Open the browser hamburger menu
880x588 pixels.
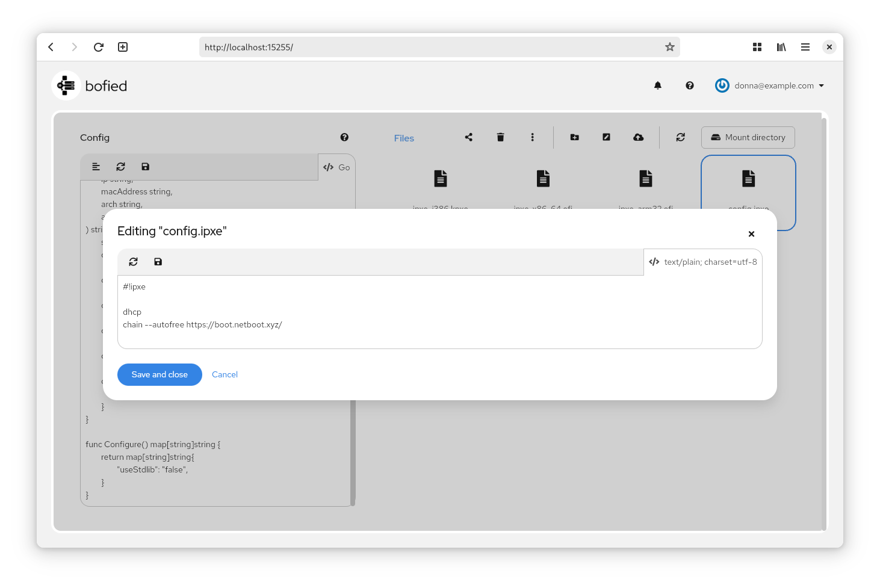click(805, 47)
